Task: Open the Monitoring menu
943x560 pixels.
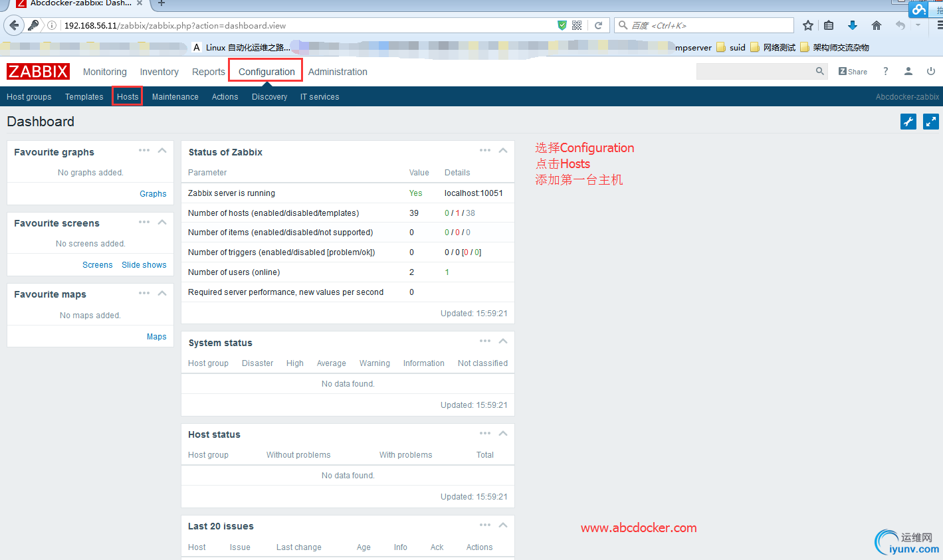Action: click(x=105, y=72)
